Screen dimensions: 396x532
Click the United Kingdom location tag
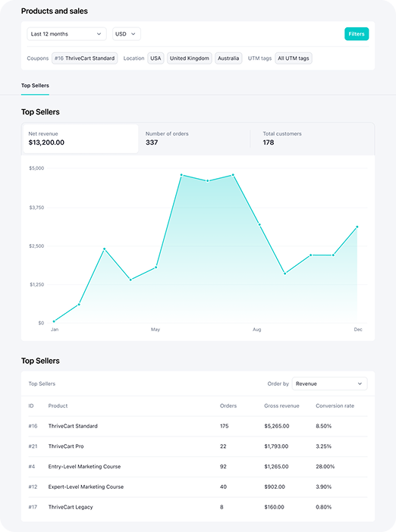click(189, 58)
